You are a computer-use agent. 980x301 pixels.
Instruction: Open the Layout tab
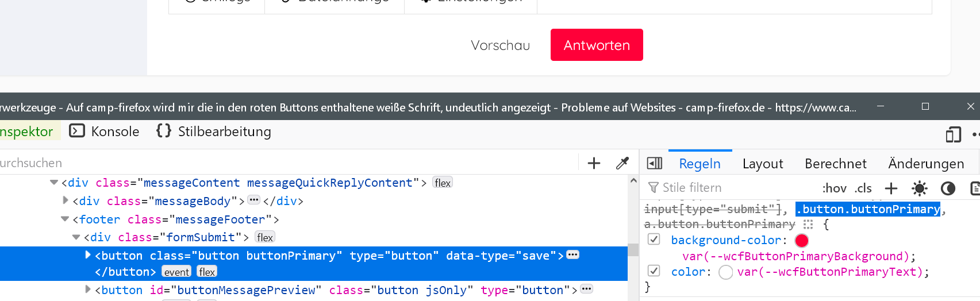(762, 164)
